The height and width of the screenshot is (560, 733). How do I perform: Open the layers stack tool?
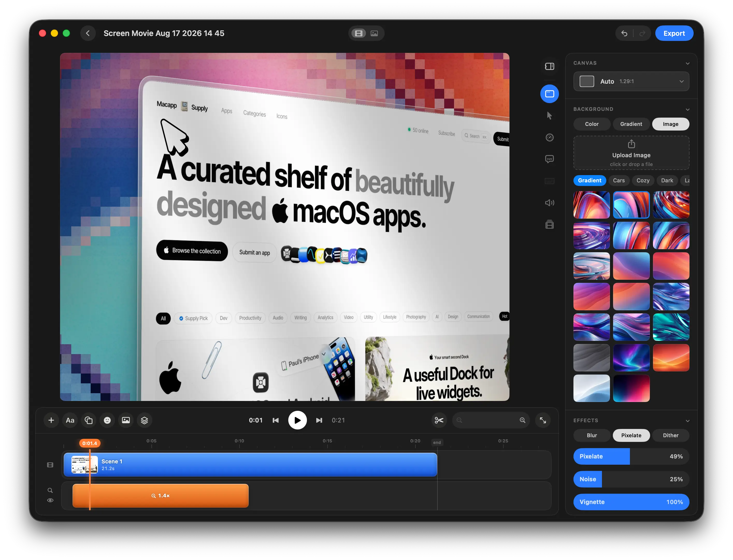(x=144, y=420)
